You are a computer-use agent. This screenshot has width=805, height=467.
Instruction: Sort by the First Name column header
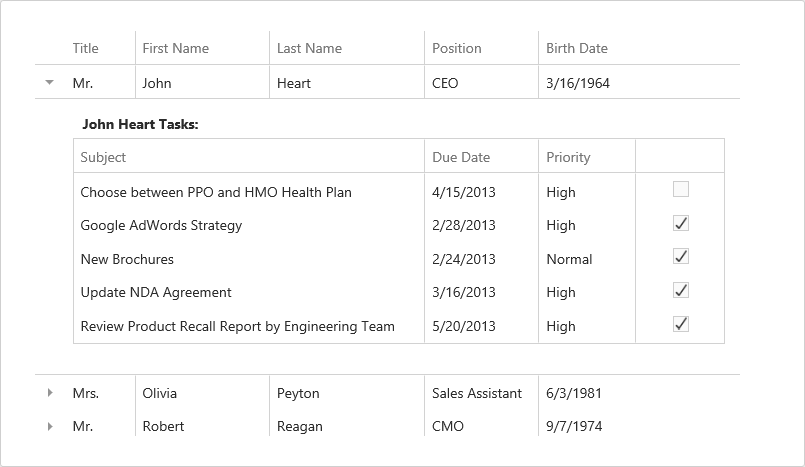tap(176, 48)
